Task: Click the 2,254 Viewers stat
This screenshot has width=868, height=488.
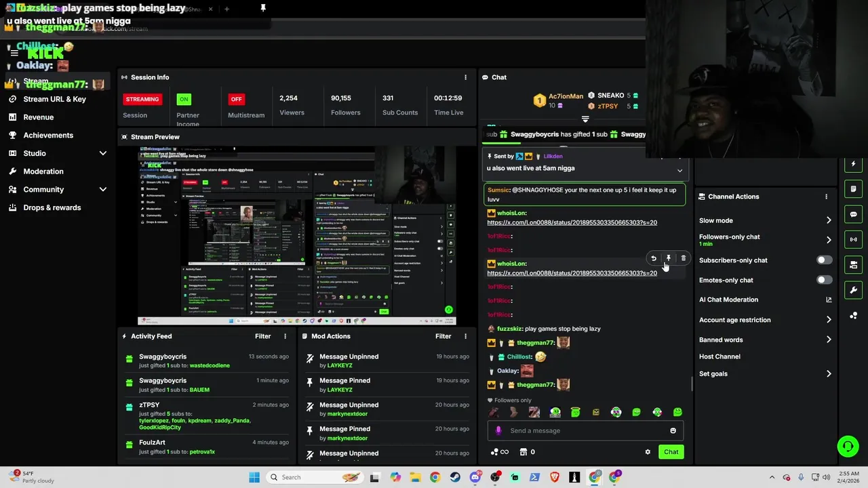Action: point(292,105)
